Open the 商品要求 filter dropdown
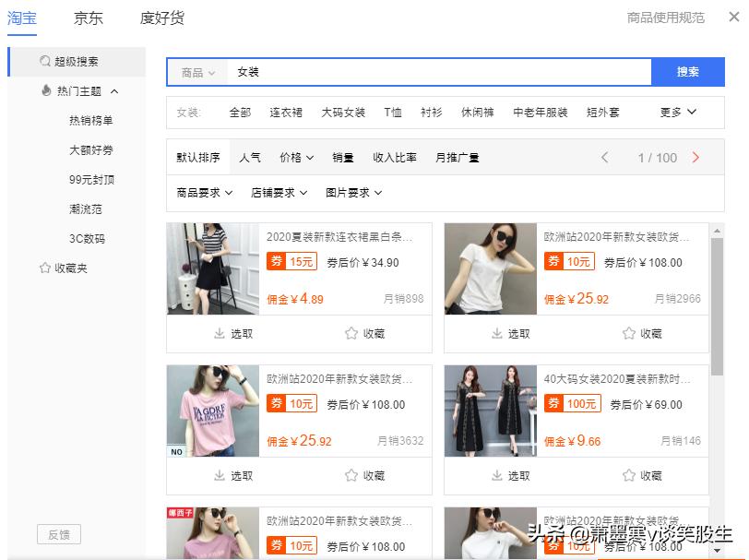The image size is (749, 560). [x=205, y=193]
